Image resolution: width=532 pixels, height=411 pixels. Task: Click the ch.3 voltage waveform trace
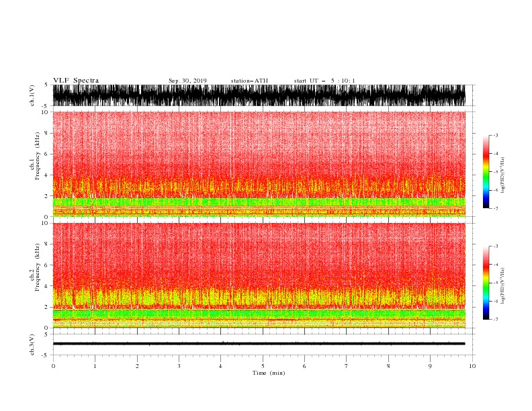point(259,344)
